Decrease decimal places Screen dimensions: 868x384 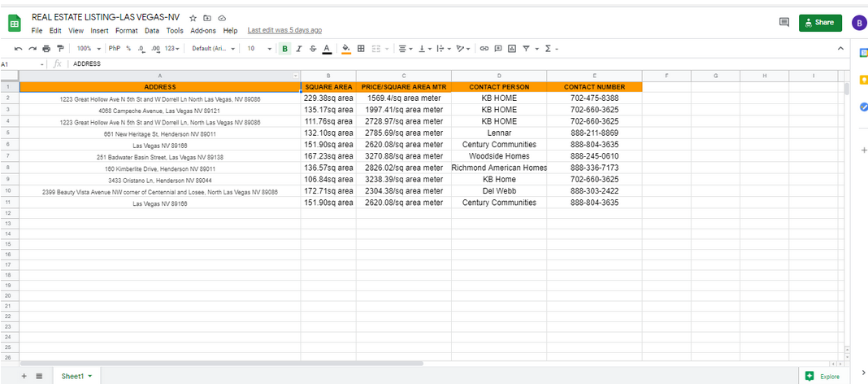click(141, 49)
